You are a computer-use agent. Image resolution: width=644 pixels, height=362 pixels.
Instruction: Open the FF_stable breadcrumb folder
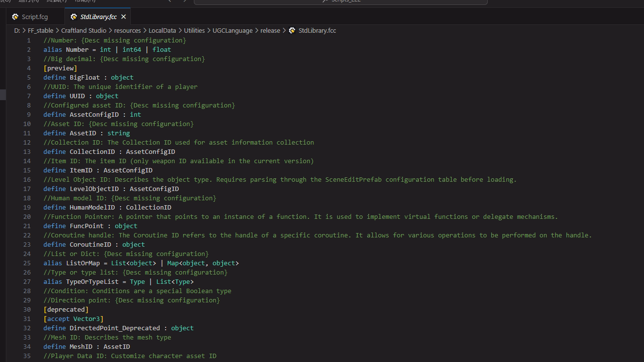tap(41, 30)
